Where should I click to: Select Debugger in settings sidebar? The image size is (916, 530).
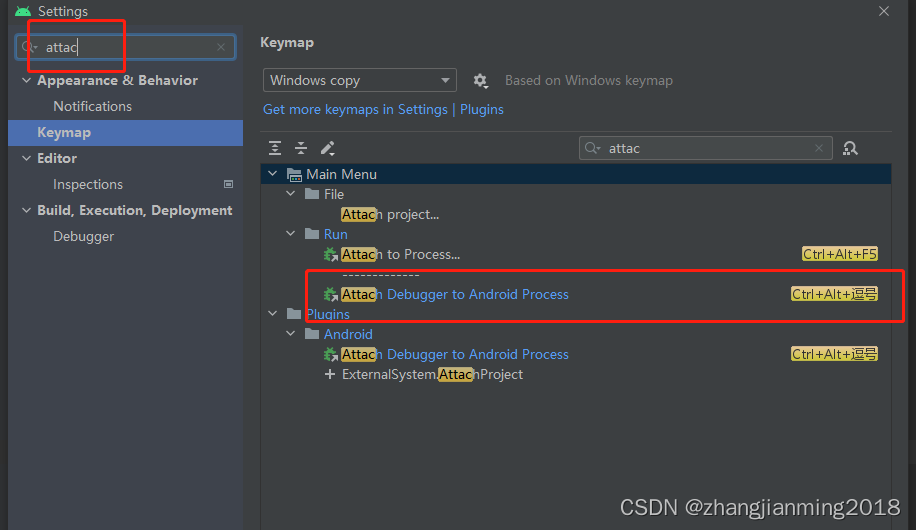point(84,236)
